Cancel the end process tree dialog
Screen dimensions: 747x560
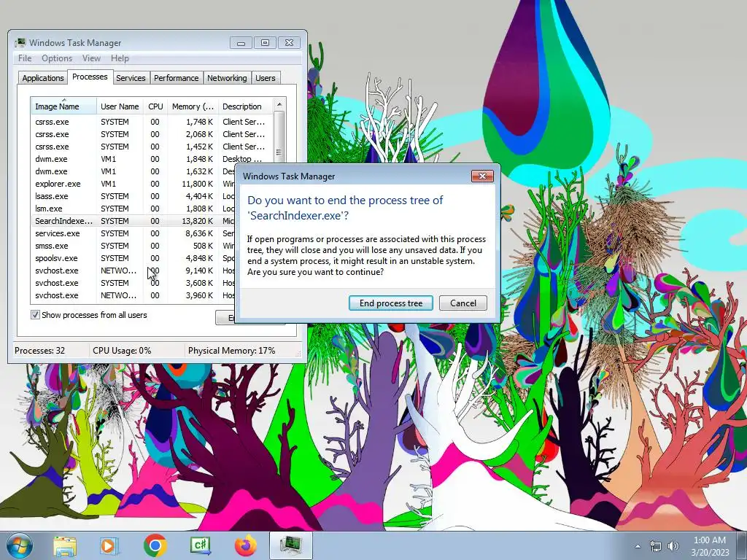click(x=463, y=303)
